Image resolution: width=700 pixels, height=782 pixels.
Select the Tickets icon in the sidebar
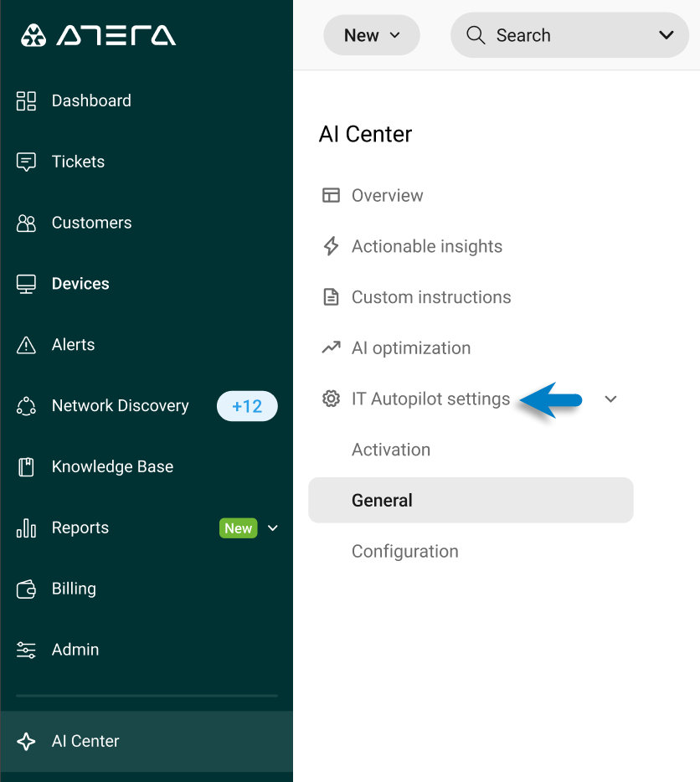click(x=26, y=162)
